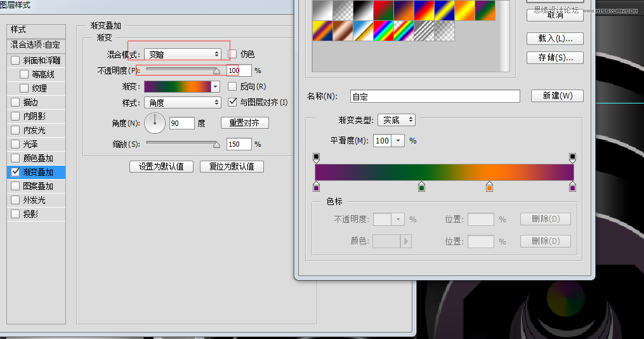This screenshot has width=644, height=339.
Task: Open the gradient picker arrow beside 渐变 swatch
Action: click(215, 87)
